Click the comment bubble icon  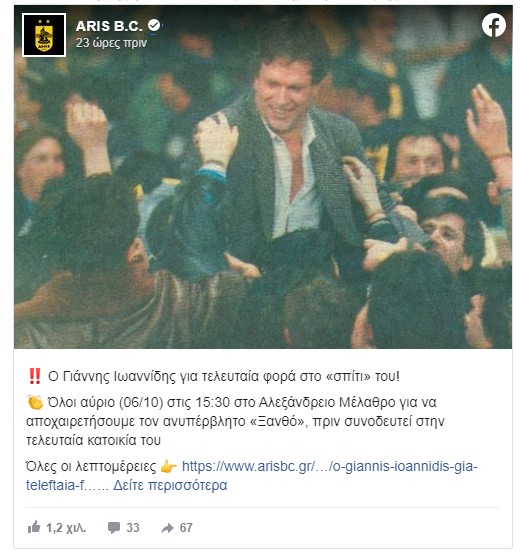pos(114,528)
